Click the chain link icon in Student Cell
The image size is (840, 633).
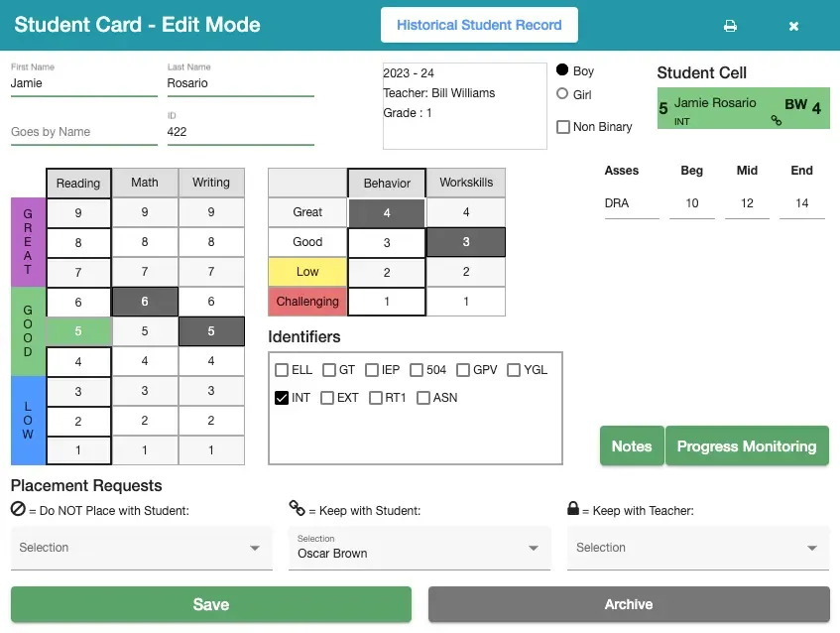(777, 120)
